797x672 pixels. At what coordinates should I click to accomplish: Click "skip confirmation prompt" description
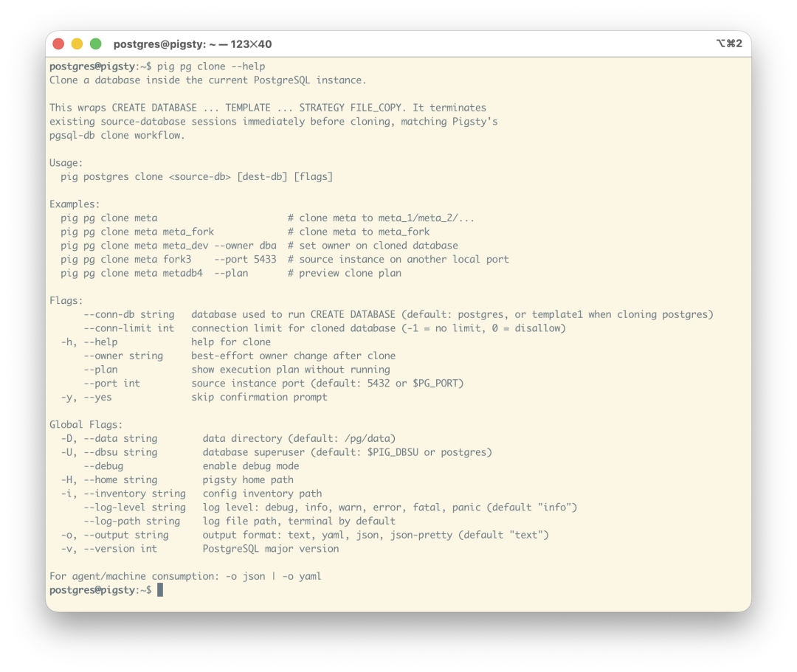(x=259, y=397)
